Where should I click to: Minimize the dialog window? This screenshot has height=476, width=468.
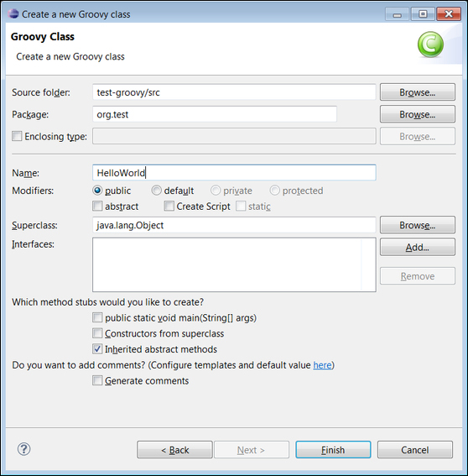click(x=398, y=14)
